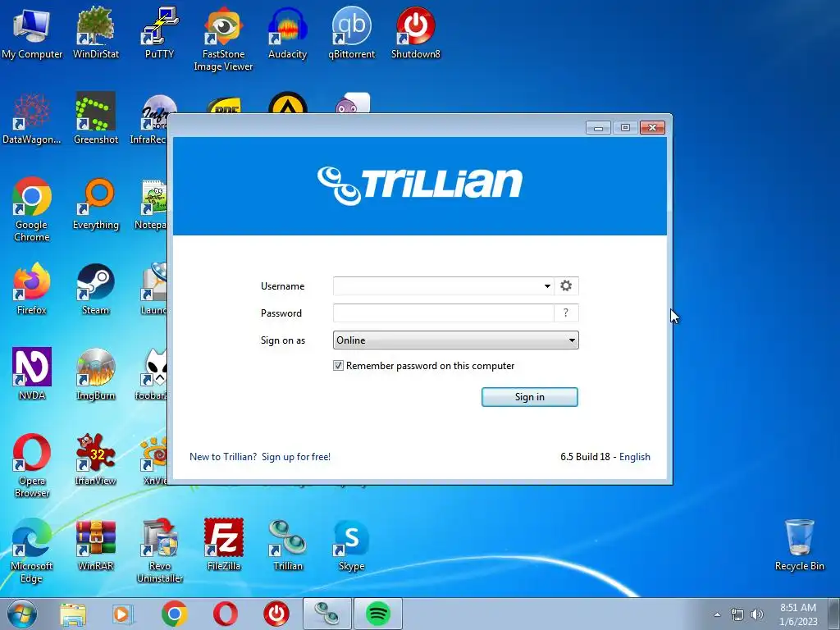
Task: Click the taskbar clock showing 8:51 AM
Action: pyautogui.click(x=798, y=614)
